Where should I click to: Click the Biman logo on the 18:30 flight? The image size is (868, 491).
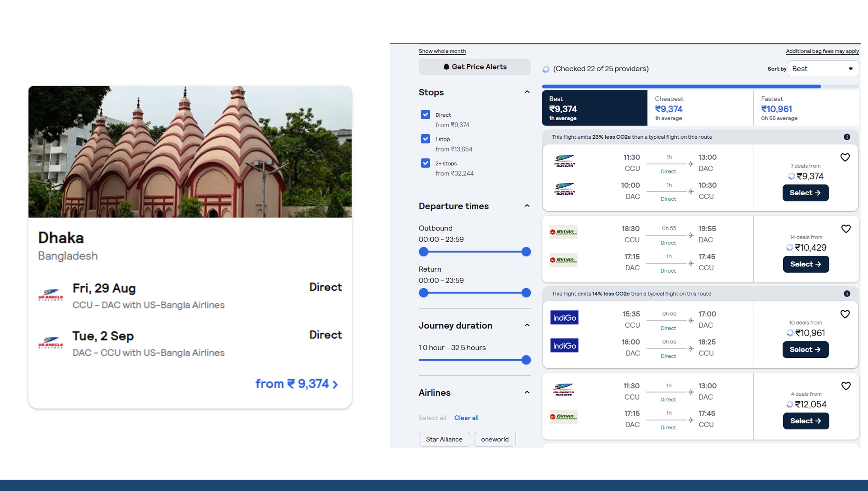[563, 232]
